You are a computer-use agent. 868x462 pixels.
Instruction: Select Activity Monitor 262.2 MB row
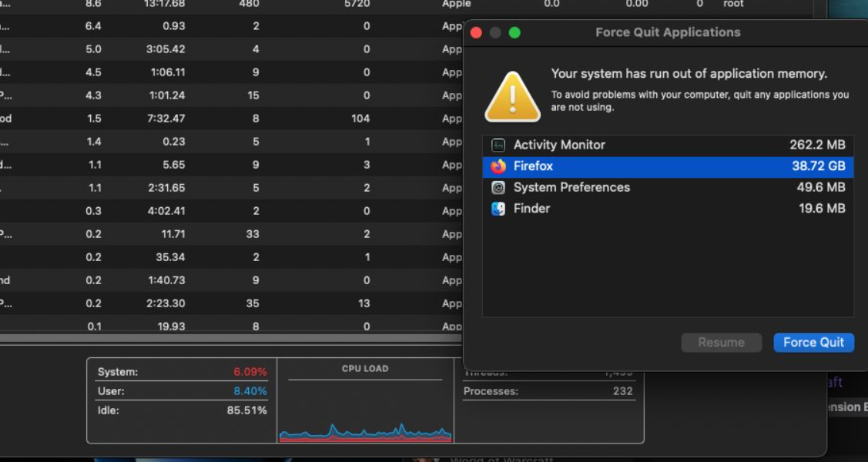click(668, 145)
